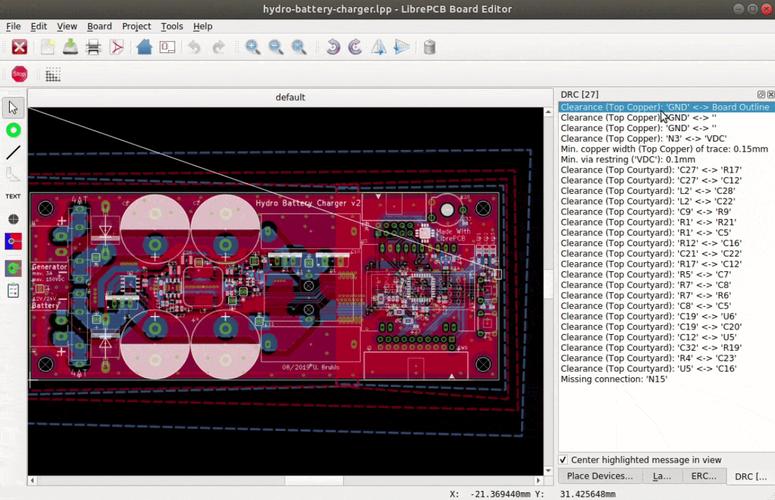Click the rebuild planes green icon
The image size is (775, 500).
[13, 268]
